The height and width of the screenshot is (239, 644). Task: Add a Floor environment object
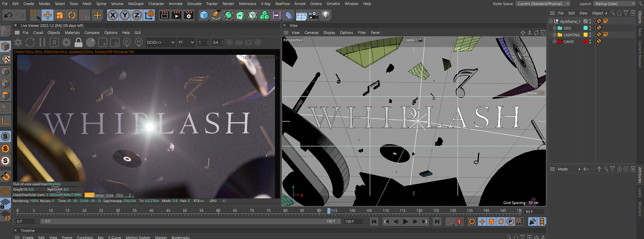click(301, 15)
